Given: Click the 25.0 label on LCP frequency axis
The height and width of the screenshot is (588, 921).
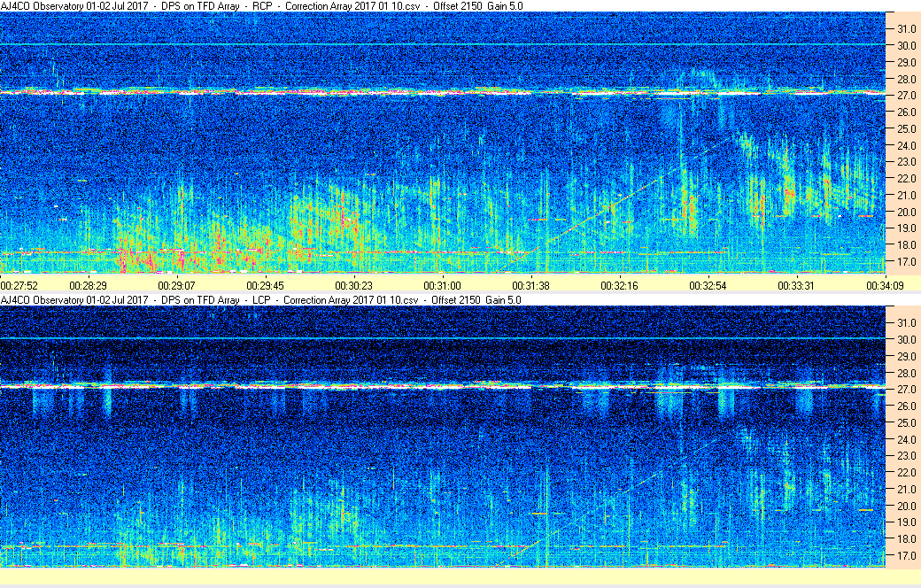Looking at the screenshot, I should coord(906,423).
